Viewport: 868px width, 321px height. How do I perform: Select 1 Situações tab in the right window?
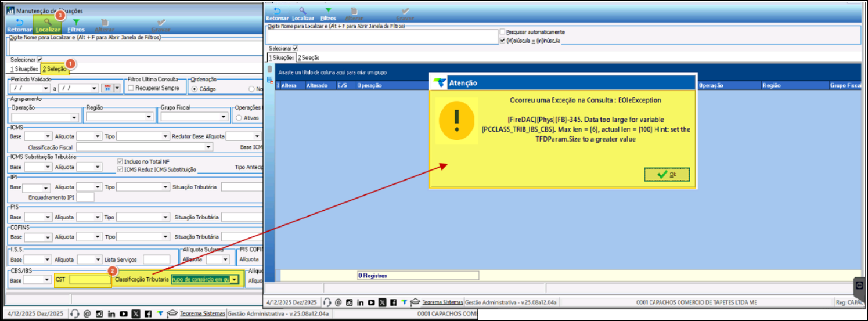coord(280,57)
